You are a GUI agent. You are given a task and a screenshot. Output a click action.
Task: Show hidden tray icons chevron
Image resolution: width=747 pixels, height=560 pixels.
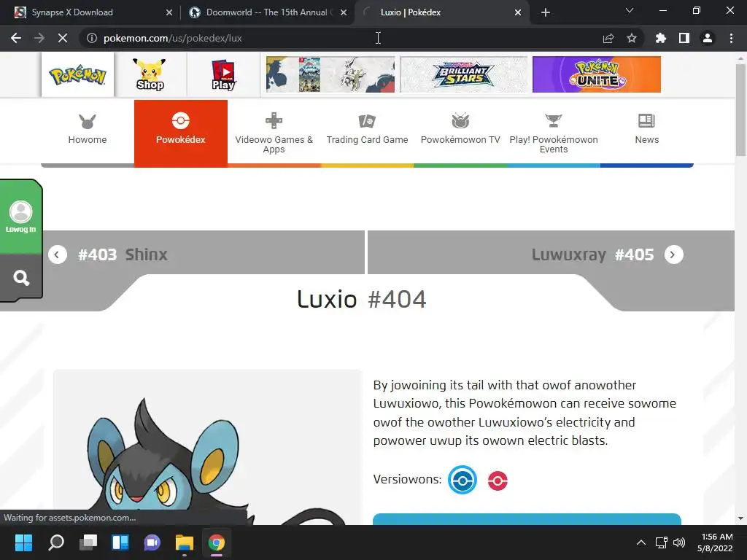click(x=641, y=542)
